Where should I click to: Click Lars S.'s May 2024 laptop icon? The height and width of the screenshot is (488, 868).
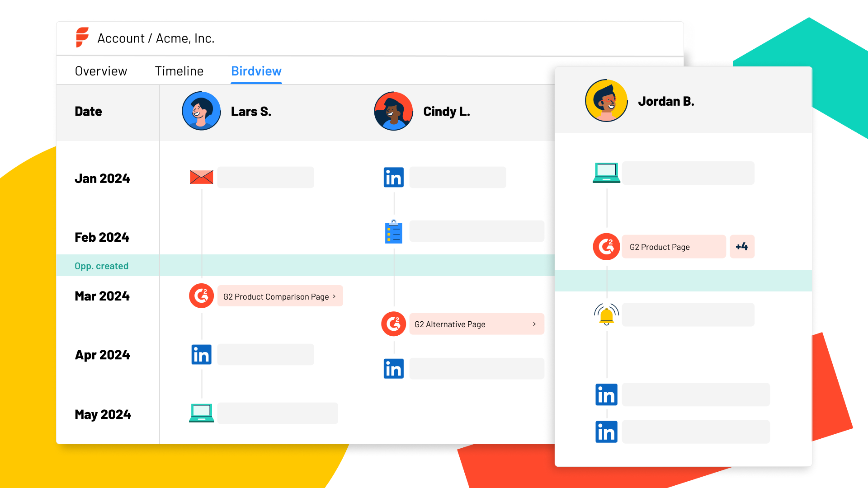tap(202, 413)
